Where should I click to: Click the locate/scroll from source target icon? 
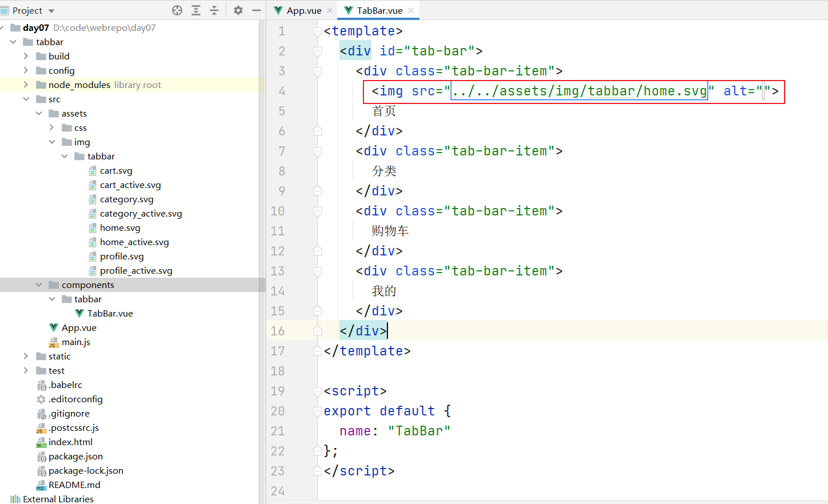177,10
